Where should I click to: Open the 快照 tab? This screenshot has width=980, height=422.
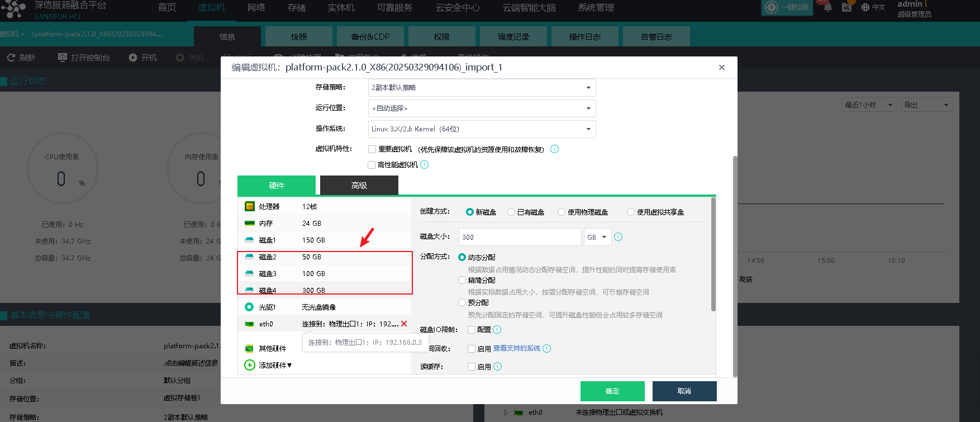point(299,37)
